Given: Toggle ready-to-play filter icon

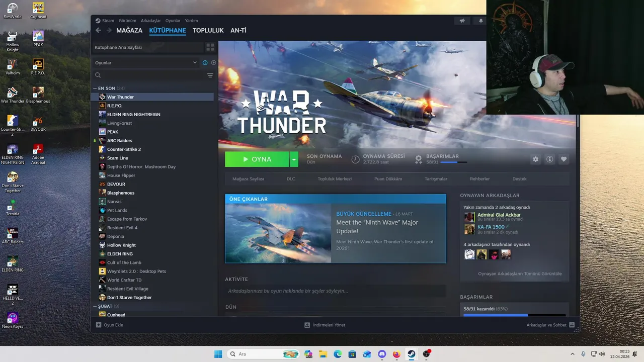Looking at the screenshot, I should pos(213,63).
